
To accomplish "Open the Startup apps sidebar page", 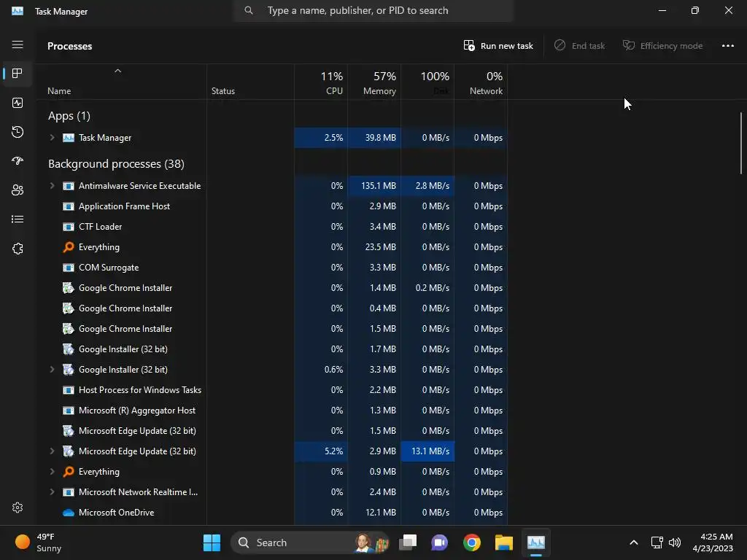I will pos(18,161).
